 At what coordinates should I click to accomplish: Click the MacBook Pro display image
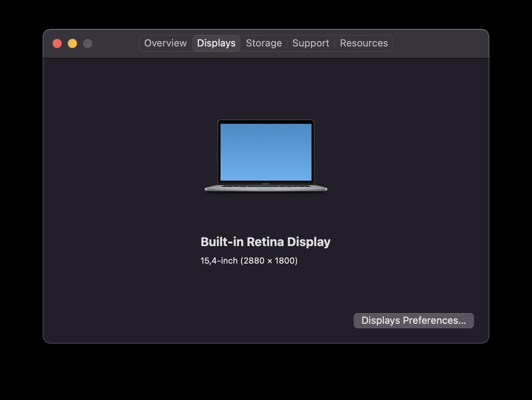pyautogui.click(x=266, y=155)
